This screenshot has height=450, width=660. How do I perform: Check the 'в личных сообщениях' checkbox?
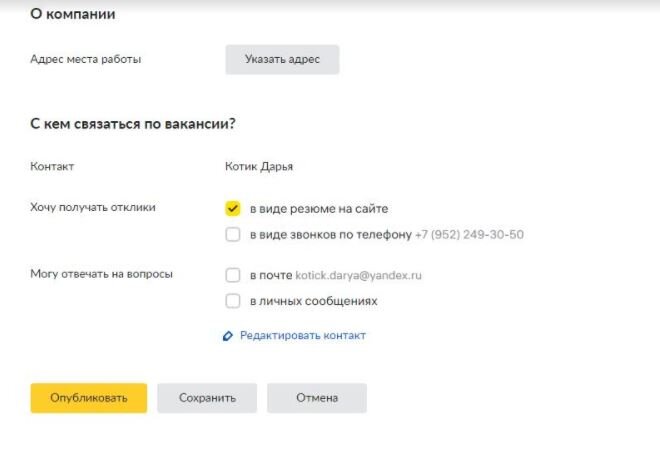pos(233,301)
